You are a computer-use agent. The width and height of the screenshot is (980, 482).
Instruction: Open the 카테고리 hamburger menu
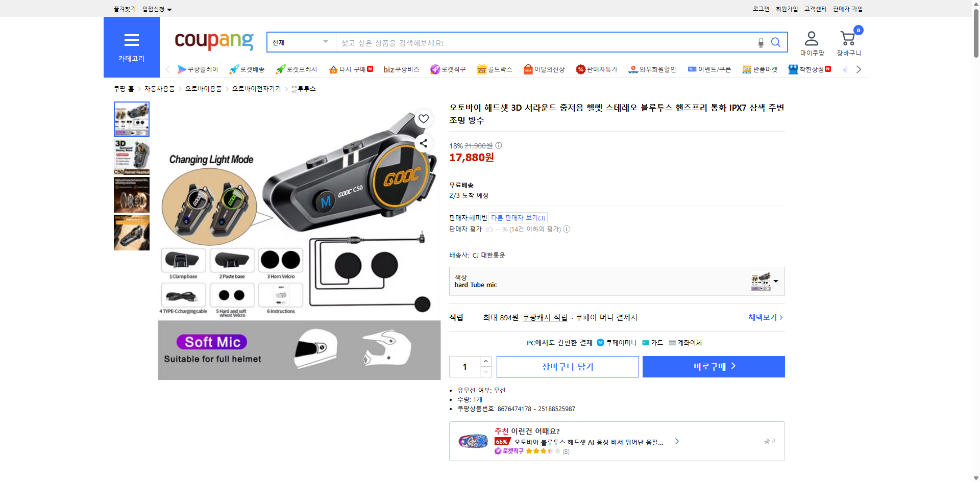coord(131,40)
